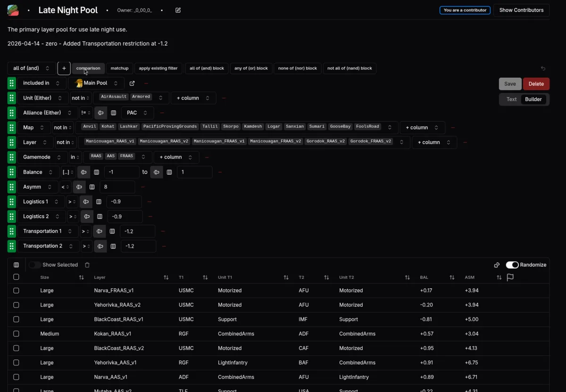Click Show Contributors button

(521, 10)
